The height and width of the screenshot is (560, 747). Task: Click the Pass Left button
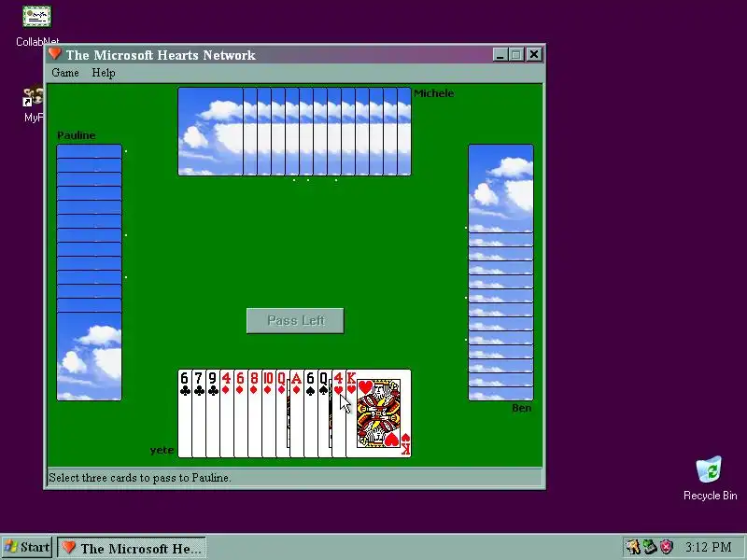pyautogui.click(x=295, y=320)
